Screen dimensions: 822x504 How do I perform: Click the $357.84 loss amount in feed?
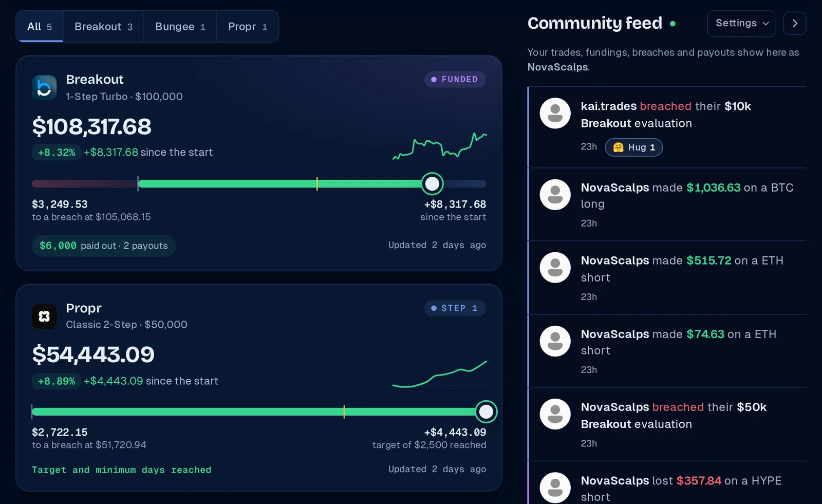pyautogui.click(x=699, y=481)
